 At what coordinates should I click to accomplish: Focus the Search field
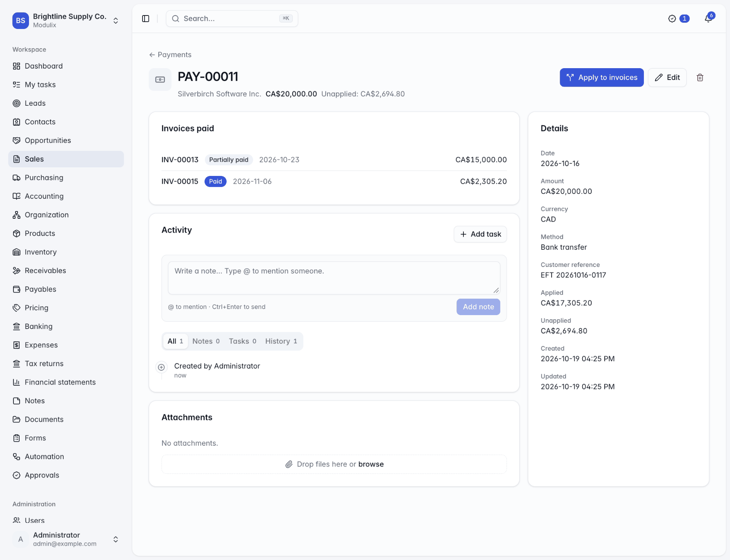(x=232, y=18)
